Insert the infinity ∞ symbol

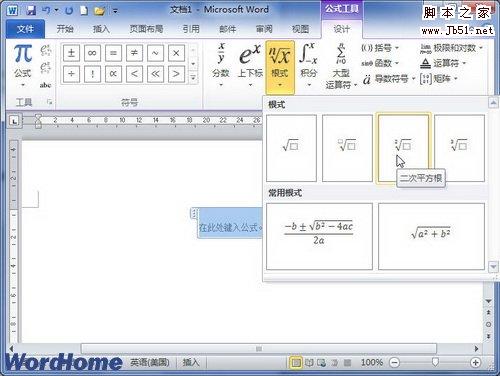point(92,53)
